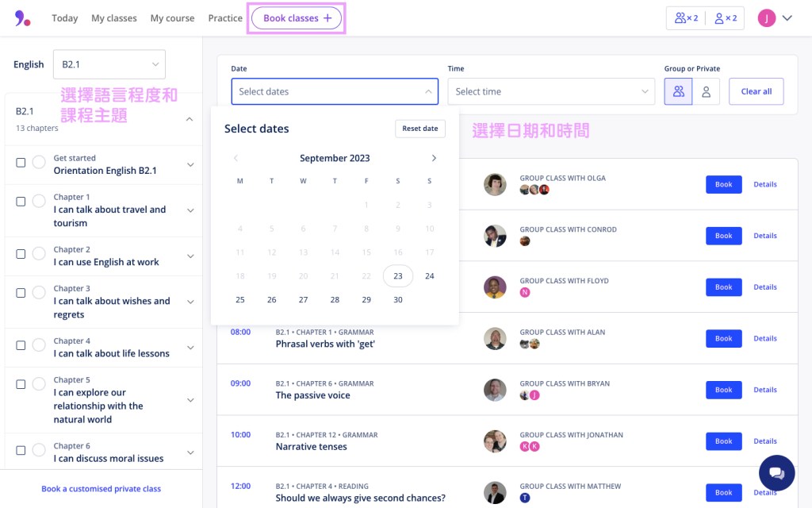
Task: Go to next month in calendar
Action: click(434, 158)
